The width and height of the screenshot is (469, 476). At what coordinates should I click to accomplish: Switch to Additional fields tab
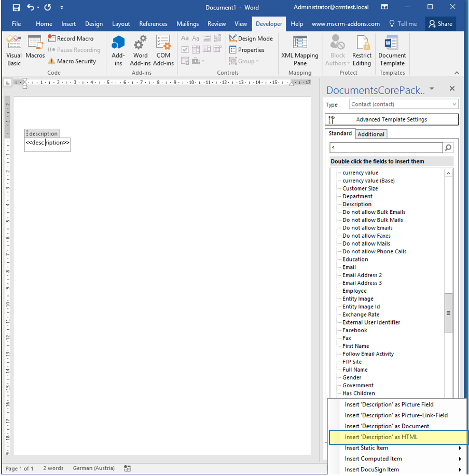click(371, 134)
